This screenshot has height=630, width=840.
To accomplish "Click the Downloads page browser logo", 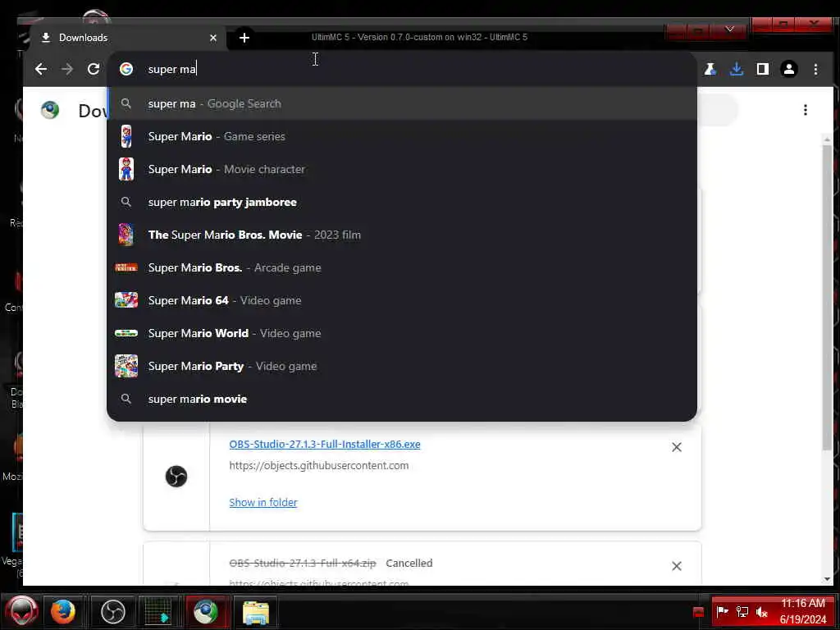I will 50,110.
